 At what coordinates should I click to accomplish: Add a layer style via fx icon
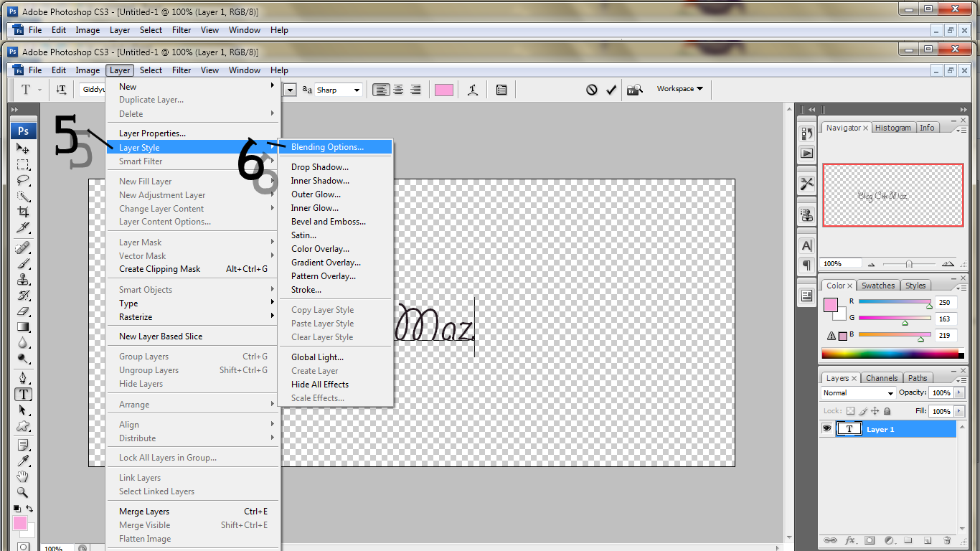851,540
